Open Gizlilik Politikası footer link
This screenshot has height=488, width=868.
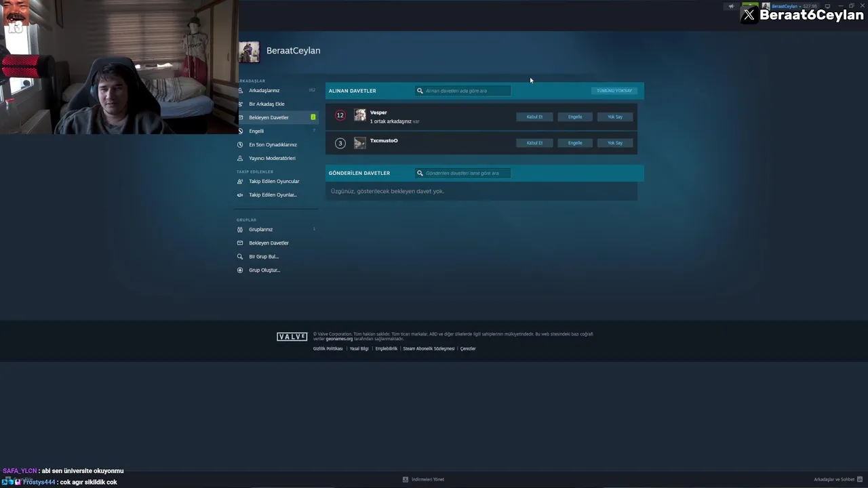[328, 348]
